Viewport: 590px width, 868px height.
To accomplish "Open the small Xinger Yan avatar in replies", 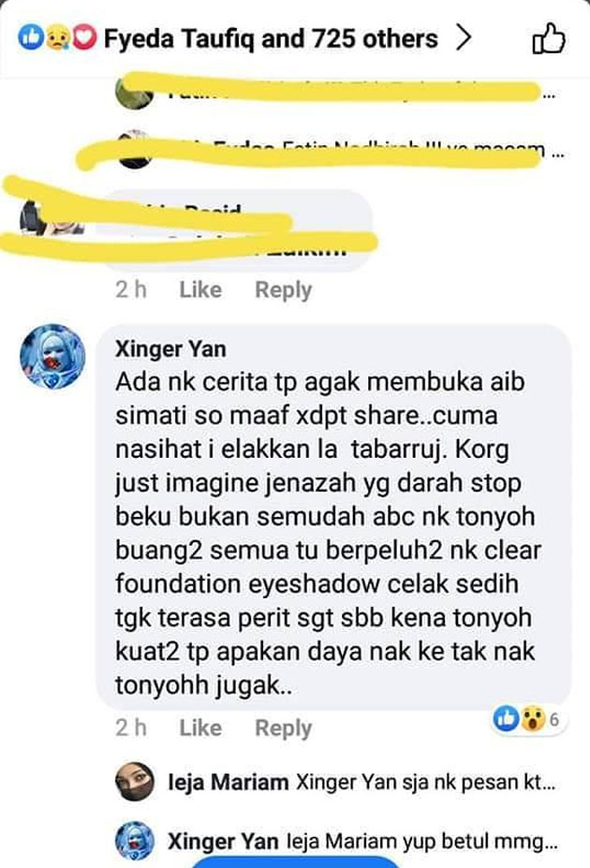I will (x=135, y=841).
